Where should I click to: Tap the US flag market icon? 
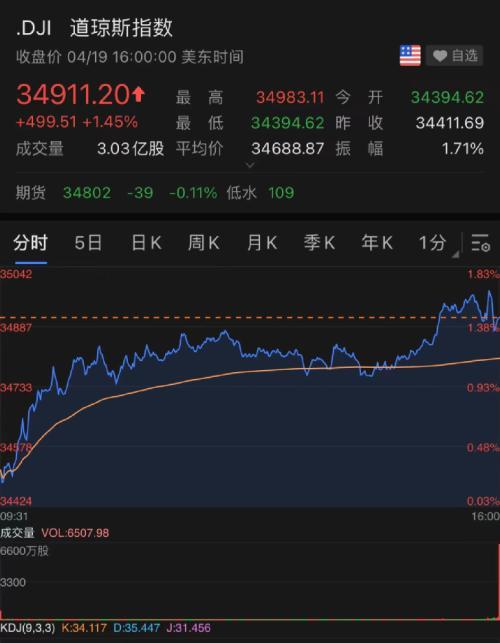click(410, 55)
